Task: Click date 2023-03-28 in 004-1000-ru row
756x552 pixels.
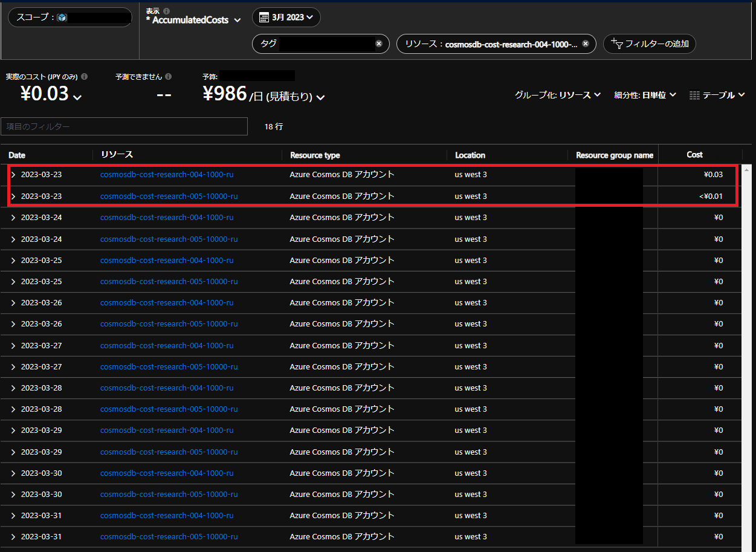Action: click(41, 388)
